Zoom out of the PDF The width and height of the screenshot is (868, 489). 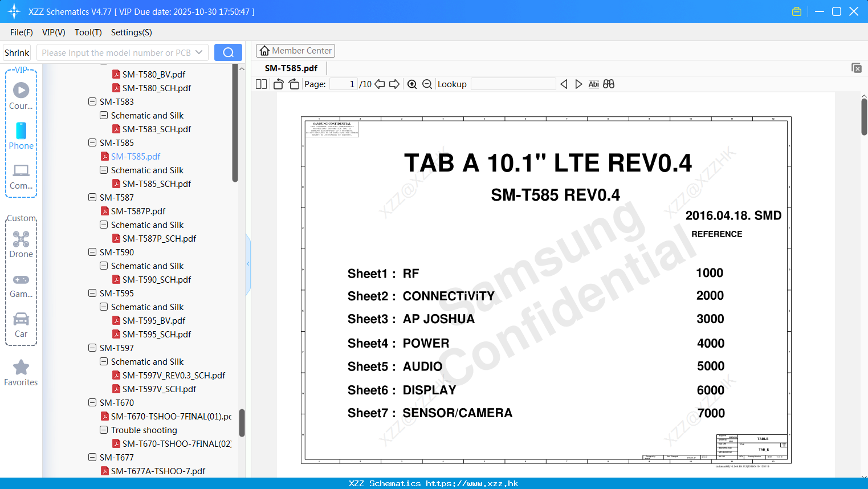click(427, 84)
